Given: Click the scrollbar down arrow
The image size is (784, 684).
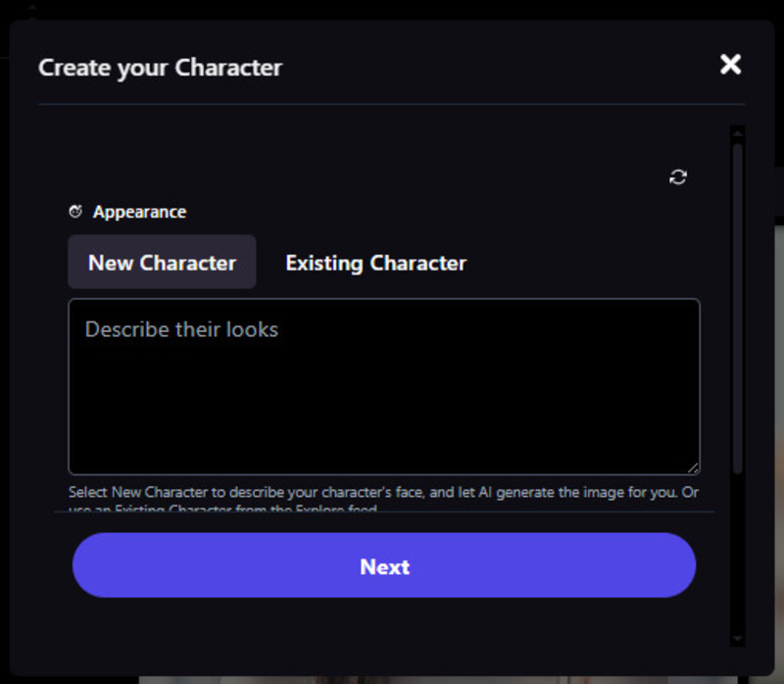Looking at the screenshot, I should coord(738,639).
